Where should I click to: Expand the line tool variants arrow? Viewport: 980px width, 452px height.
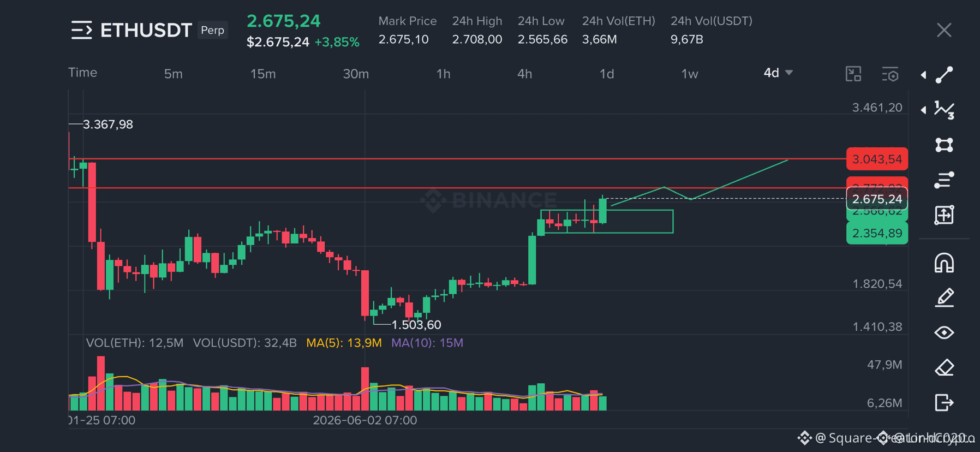click(923, 75)
